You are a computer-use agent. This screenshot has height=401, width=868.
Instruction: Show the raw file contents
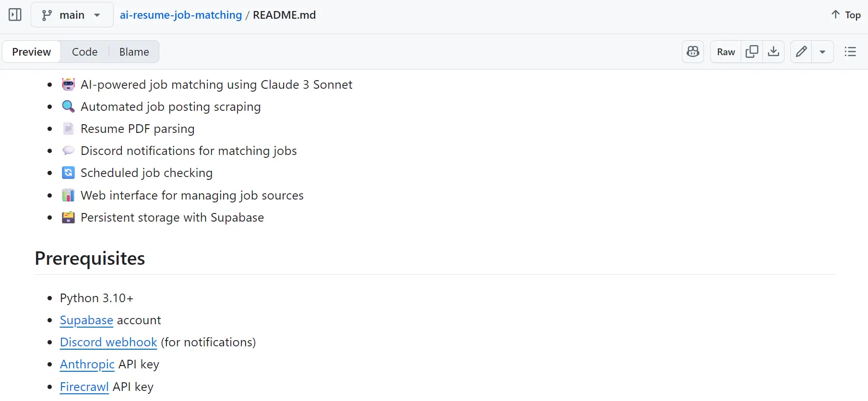tap(725, 51)
